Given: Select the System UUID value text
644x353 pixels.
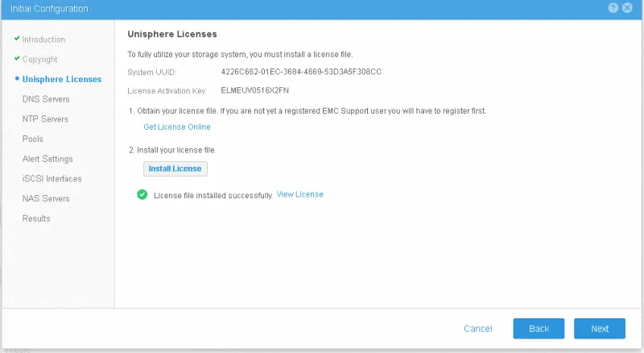Looking at the screenshot, I should click(x=301, y=72).
